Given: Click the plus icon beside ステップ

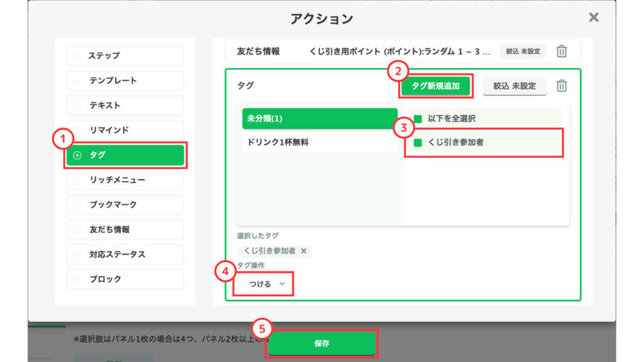Looking at the screenshot, I should click(x=77, y=56).
